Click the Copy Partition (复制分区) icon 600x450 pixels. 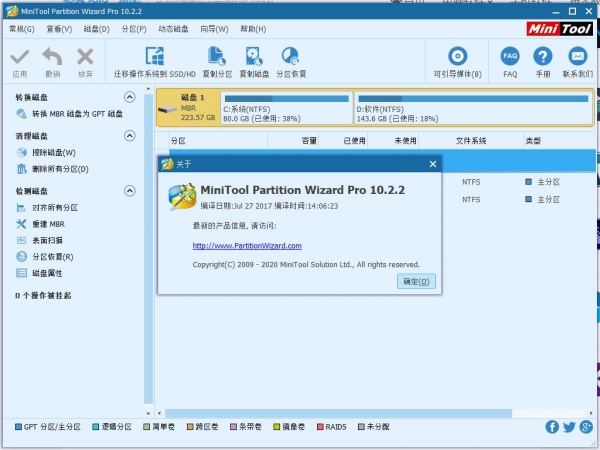click(x=217, y=56)
